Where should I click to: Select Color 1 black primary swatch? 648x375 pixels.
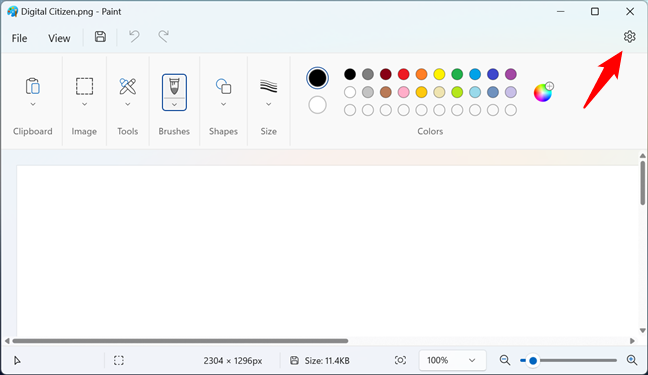click(x=317, y=78)
